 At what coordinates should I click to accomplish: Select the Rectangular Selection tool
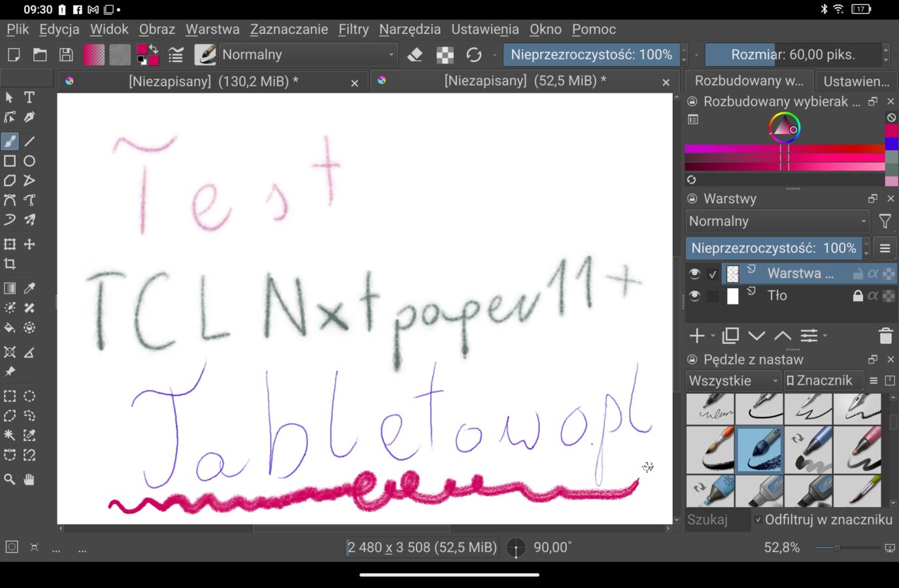[x=10, y=396]
